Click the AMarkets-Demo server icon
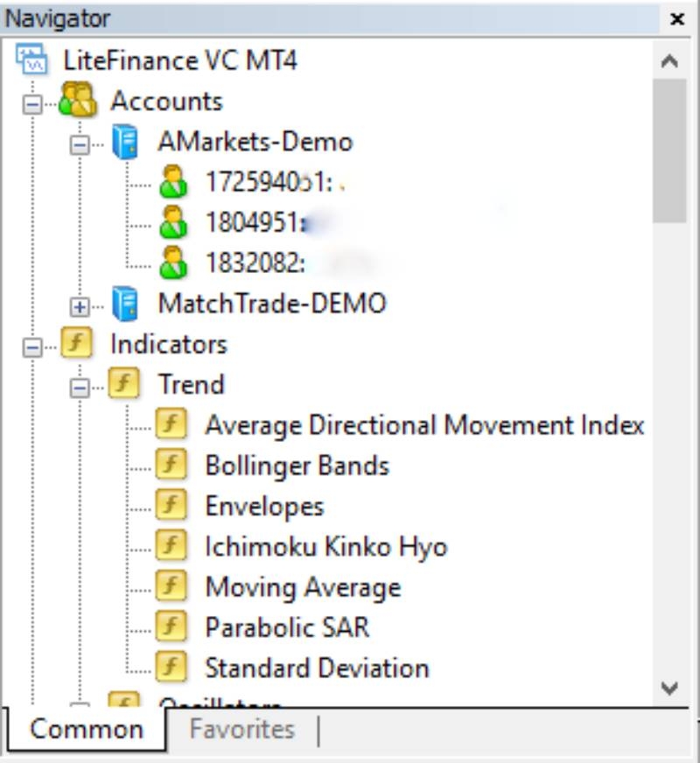 click(125, 142)
